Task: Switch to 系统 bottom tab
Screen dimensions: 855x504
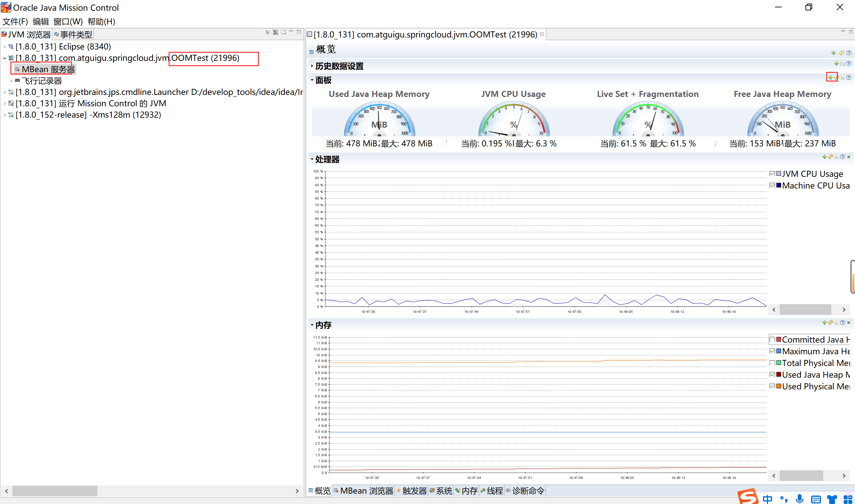Action: point(441,491)
